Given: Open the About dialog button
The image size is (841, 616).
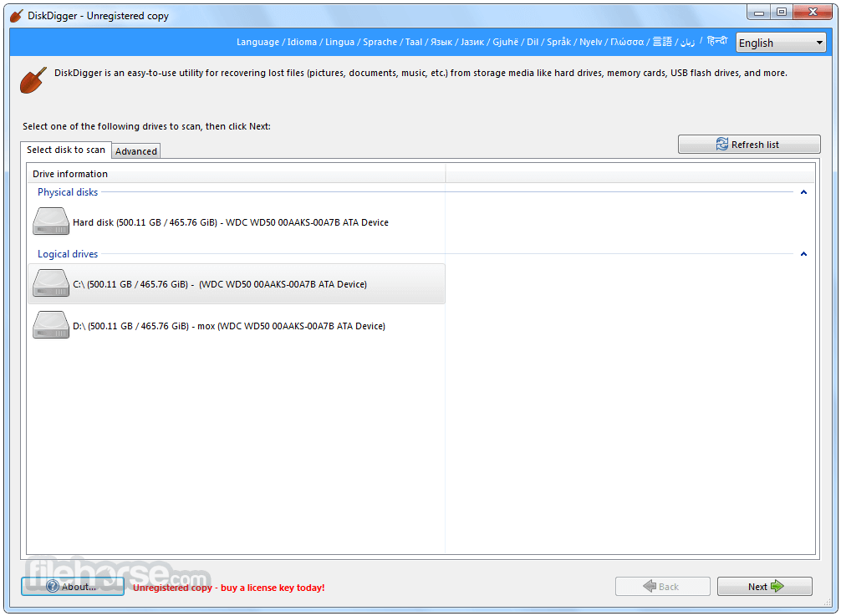Looking at the screenshot, I should [x=73, y=587].
